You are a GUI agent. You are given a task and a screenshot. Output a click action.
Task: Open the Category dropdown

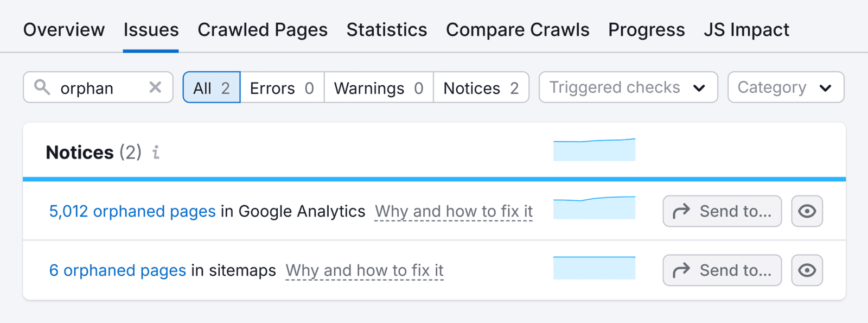coord(786,87)
